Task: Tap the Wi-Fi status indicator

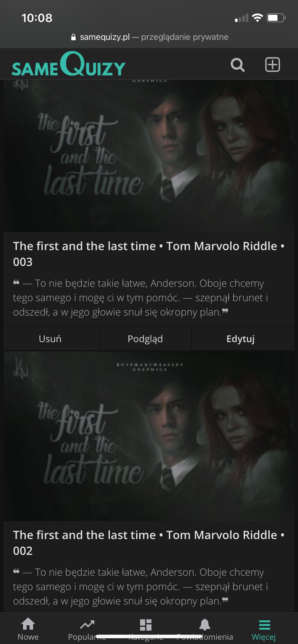Action: point(257,18)
